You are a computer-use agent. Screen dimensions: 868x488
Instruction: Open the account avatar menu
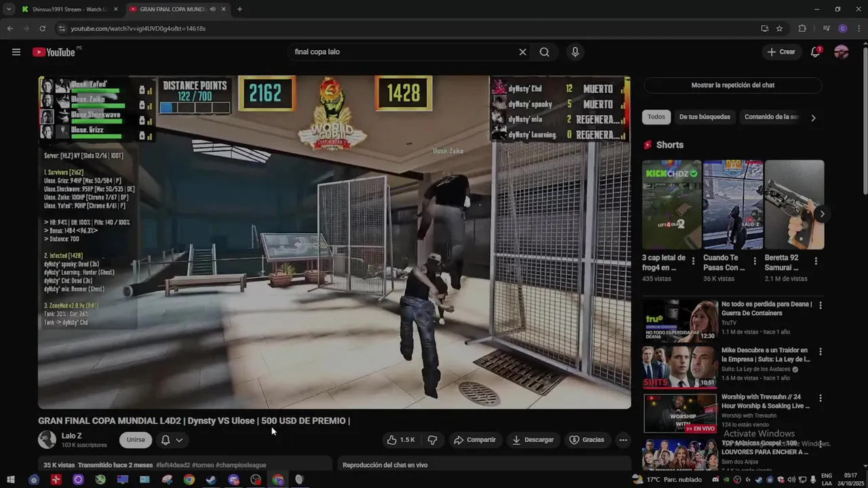[x=842, y=52]
